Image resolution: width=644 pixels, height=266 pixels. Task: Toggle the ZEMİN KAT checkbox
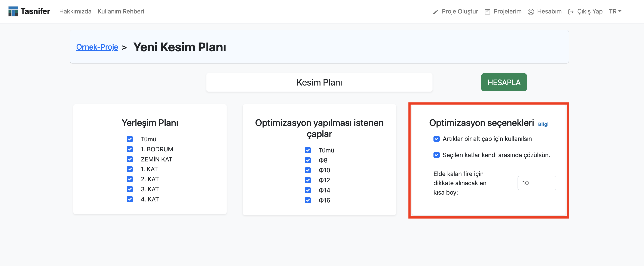click(130, 159)
